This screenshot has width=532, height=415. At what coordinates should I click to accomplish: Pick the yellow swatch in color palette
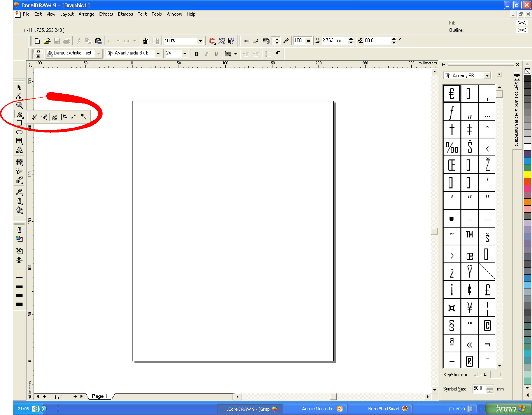click(527, 175)
